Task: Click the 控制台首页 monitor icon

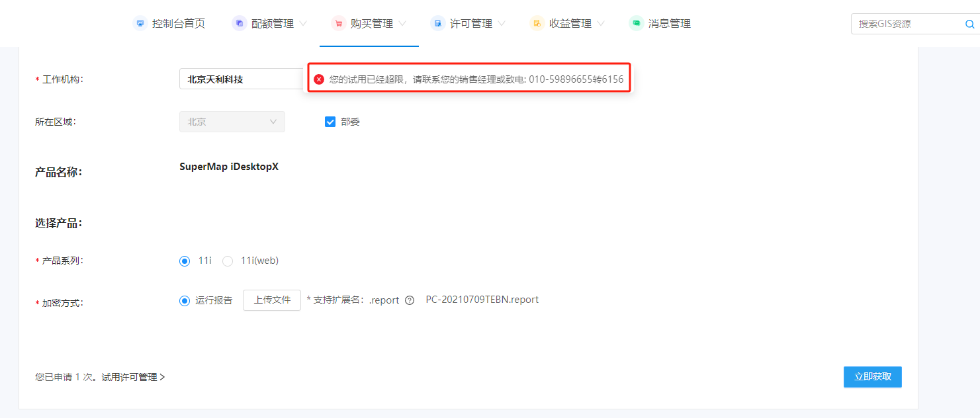Action: click(x=140, y=24)
